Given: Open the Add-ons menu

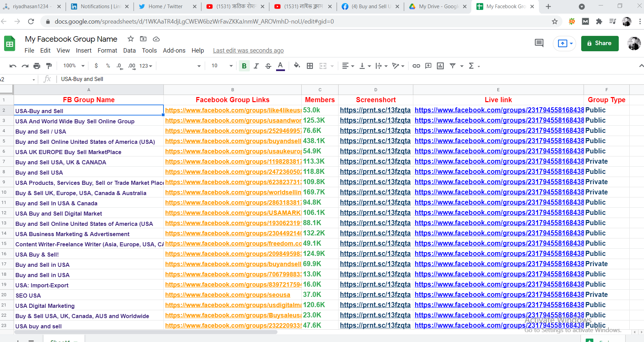Looking at the screenshot, I should pos(174,51).
